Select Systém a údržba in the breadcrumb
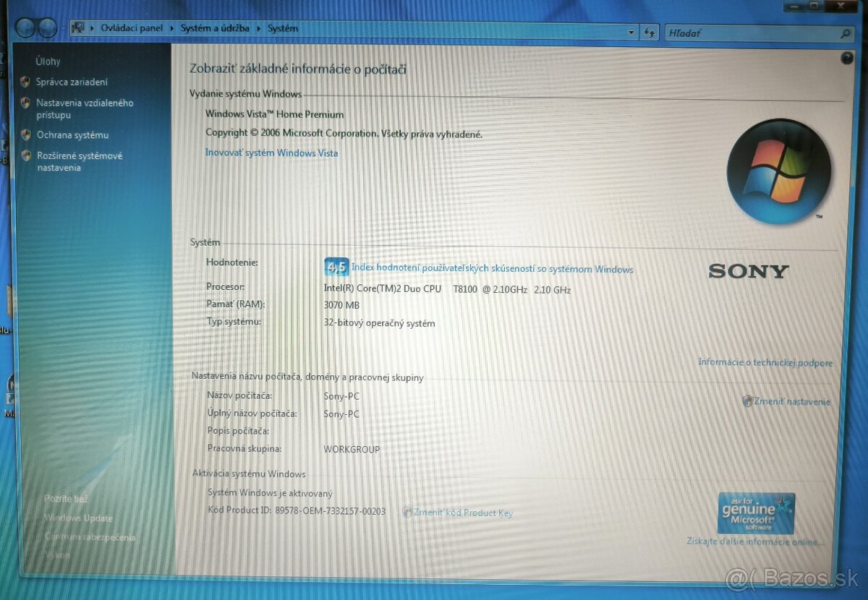Image resolution: width=868 pixels, height=600 pixels. [x=217, y=28]
